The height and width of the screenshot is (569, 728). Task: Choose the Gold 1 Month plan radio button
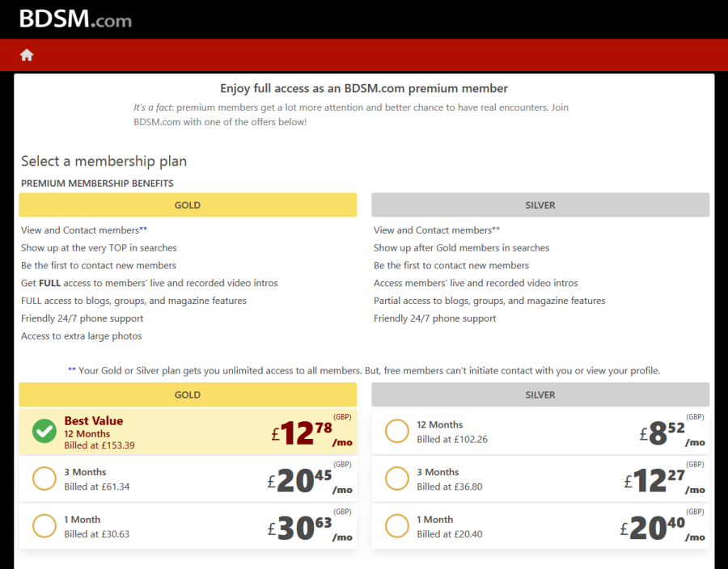[44, 526]
